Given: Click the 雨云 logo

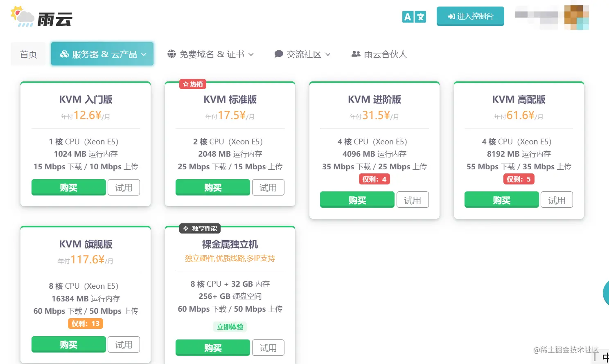Looking at the screenshot, I should point(41,17).
